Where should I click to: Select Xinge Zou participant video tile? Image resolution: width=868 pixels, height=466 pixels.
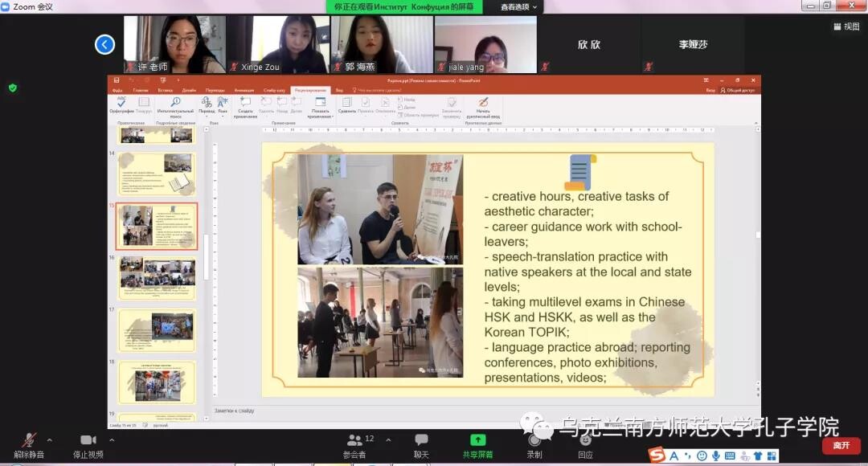pyautogui.click(x=278, y=44)
